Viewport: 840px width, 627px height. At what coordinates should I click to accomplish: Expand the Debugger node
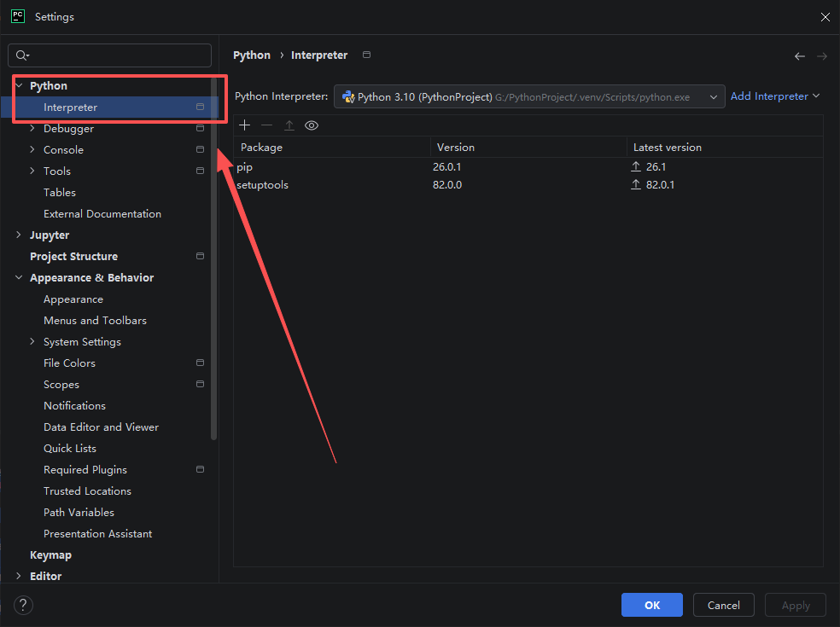[32, 128]
